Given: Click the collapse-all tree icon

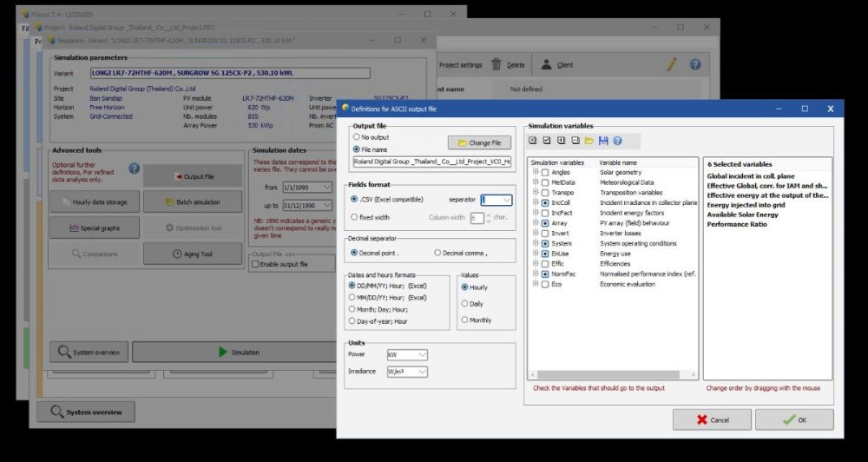Looking at the screenshot, I should pos(575,141).
